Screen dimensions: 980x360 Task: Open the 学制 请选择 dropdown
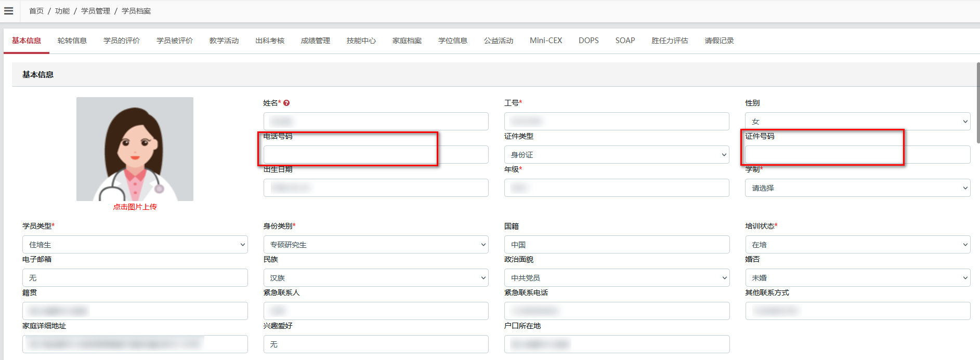click(857, 188)
